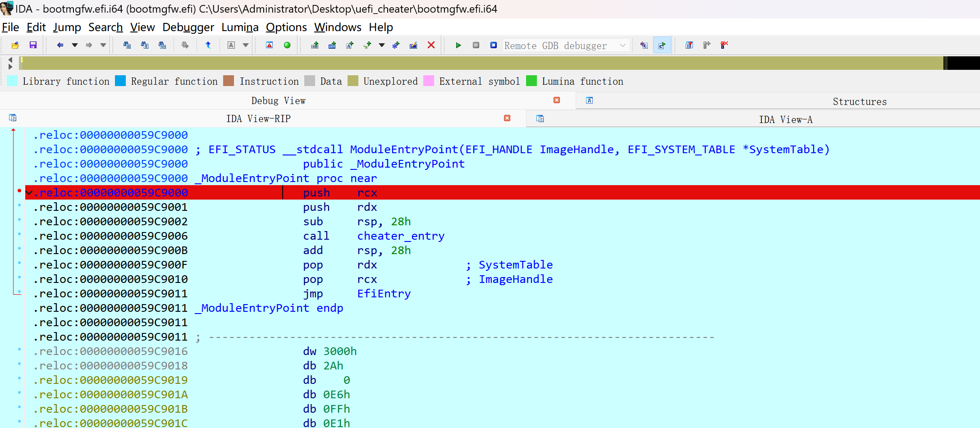980x428 pixels.
Task: Close the IDA View-RIP tab
Action: pos(507,118)
